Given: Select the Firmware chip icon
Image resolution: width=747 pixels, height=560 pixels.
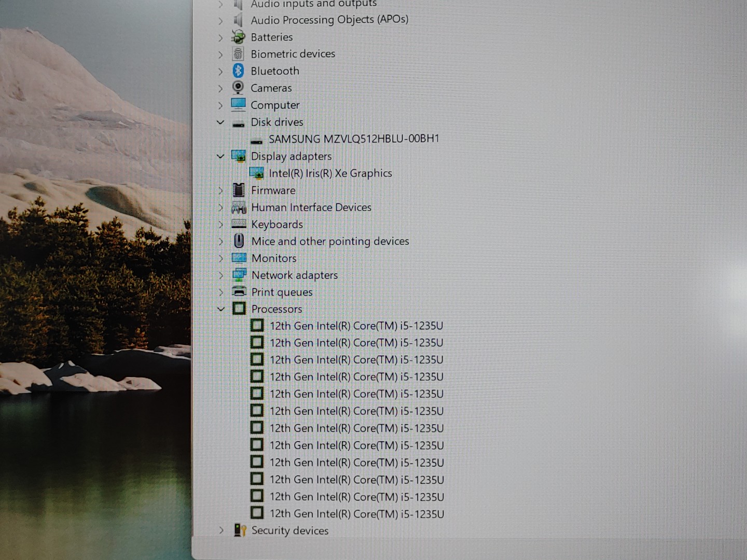Looking at the screenshot, I should click(239, 190).
